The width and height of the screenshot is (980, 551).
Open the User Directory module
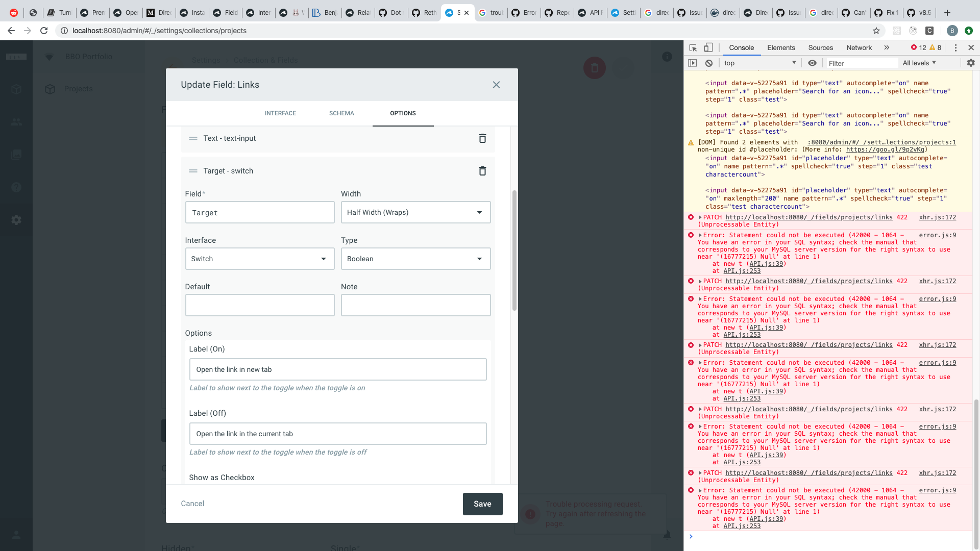point(16,122)
